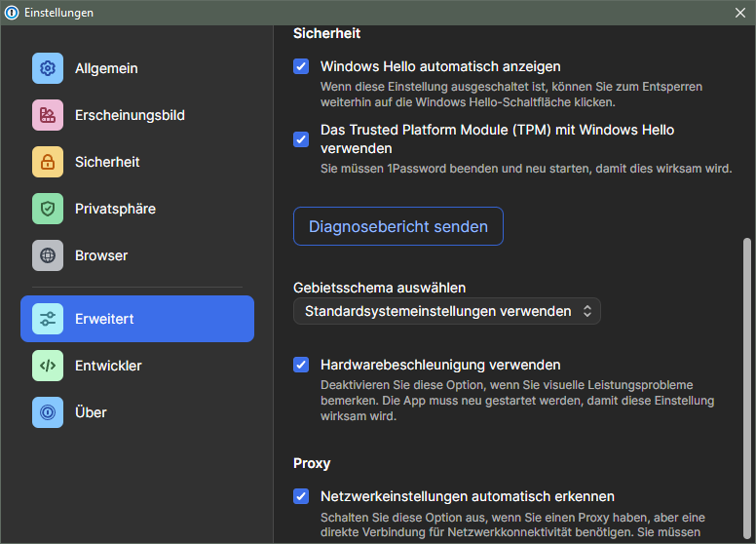This screenshot has width=756, height=544.
Task: Click the Über 1Password icon
Action: tap(48, 412)
